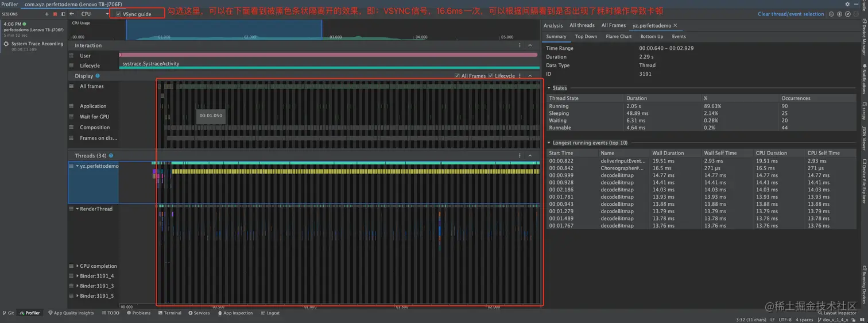Collapse the Threads section chevron
The width and height of the screenshot is (868, 323).
click(530, 155)
